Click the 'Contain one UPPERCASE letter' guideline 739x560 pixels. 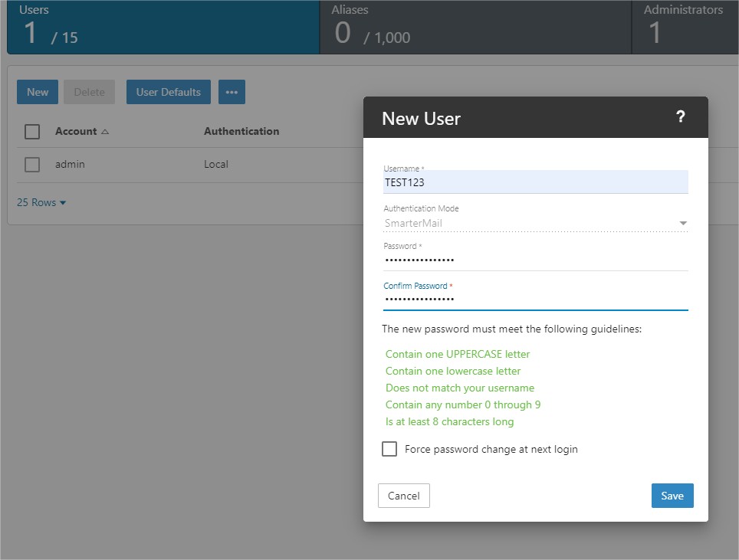click(458, 354)
